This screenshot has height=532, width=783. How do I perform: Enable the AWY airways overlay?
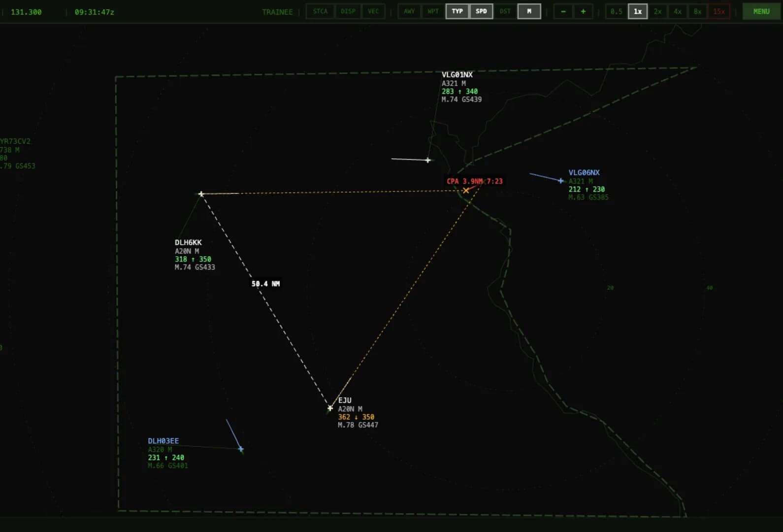409,11
